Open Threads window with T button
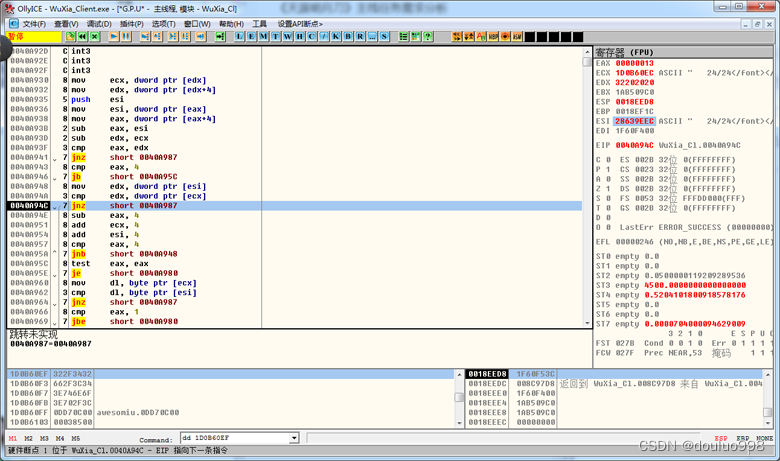Screen dimensions: 780x461 click(x=276, y=36)
